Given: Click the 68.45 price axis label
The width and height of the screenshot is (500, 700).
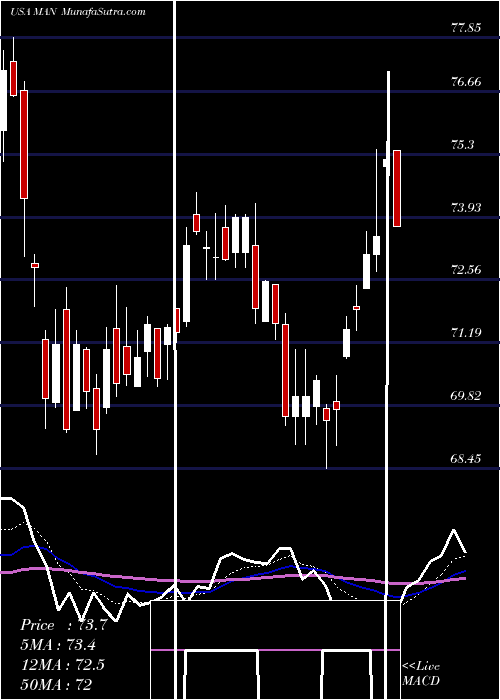Looking at the screenshot, I should click(x=466, y=458).
